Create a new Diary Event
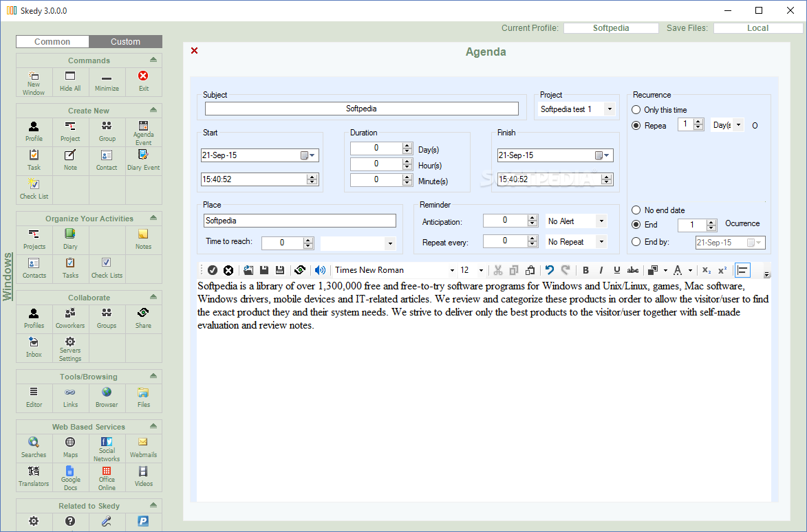 144,160
